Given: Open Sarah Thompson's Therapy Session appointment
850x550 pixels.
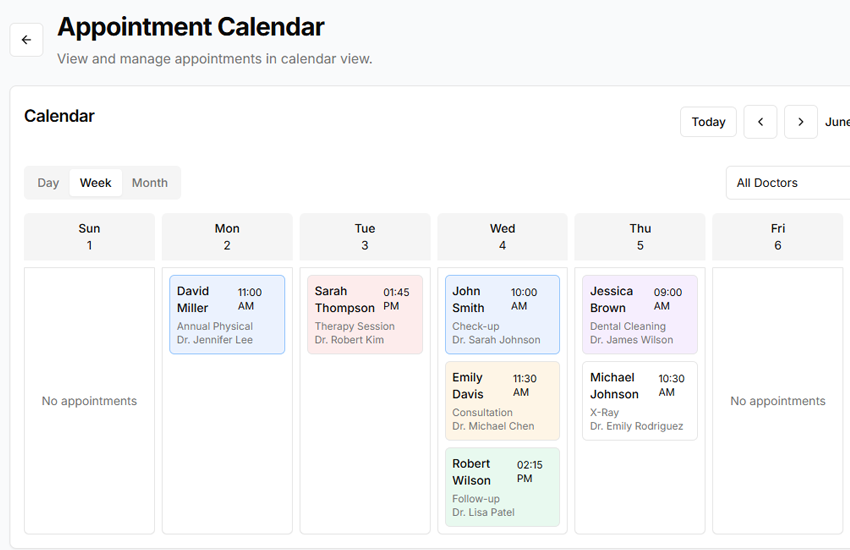Looking at the screenshot, I should pyautogui.click(x=365, y=315).
